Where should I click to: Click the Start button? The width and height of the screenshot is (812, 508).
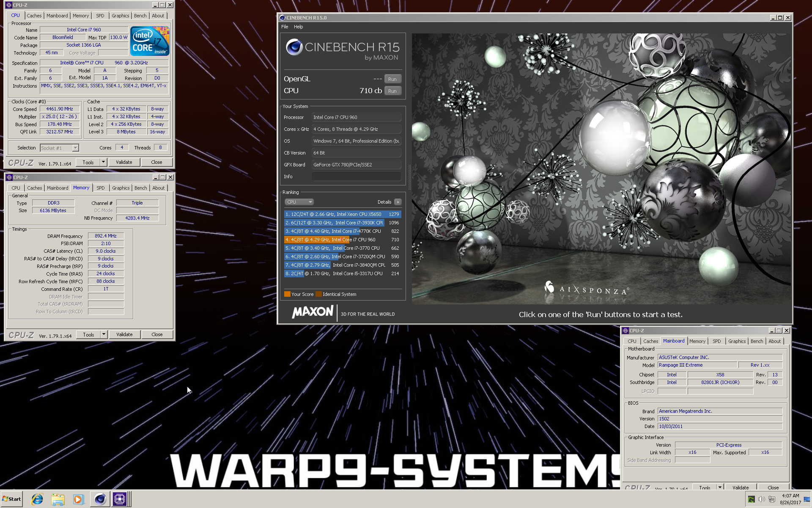pos(12,499)
